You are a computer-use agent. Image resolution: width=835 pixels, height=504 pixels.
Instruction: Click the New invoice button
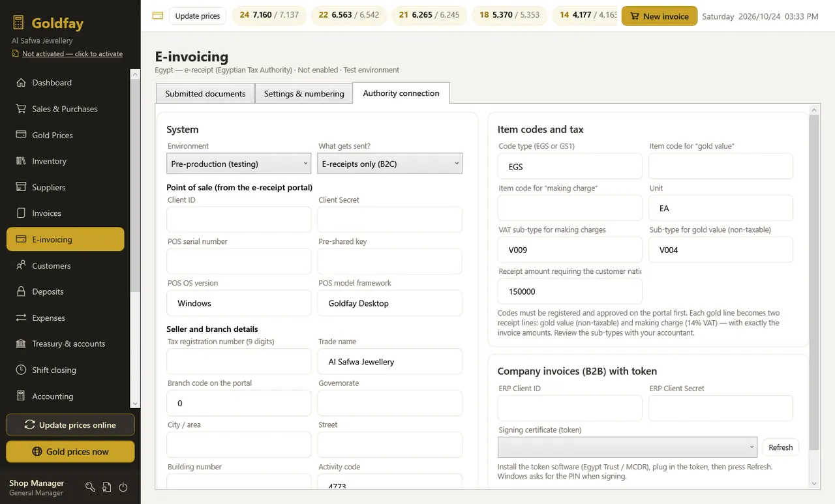pos(660,16)
